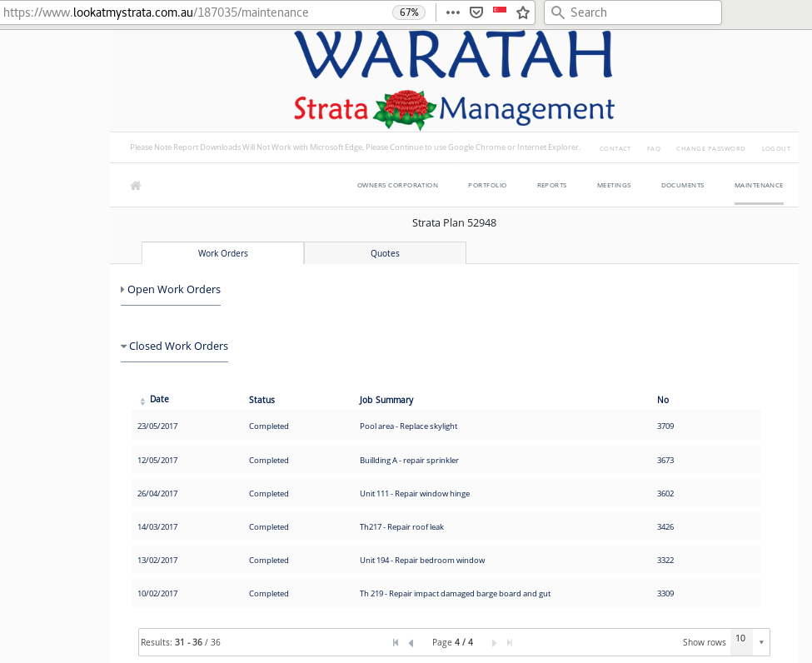Click work order number 3322
This screenshot has width=812, height=663.
click(665, 561)
